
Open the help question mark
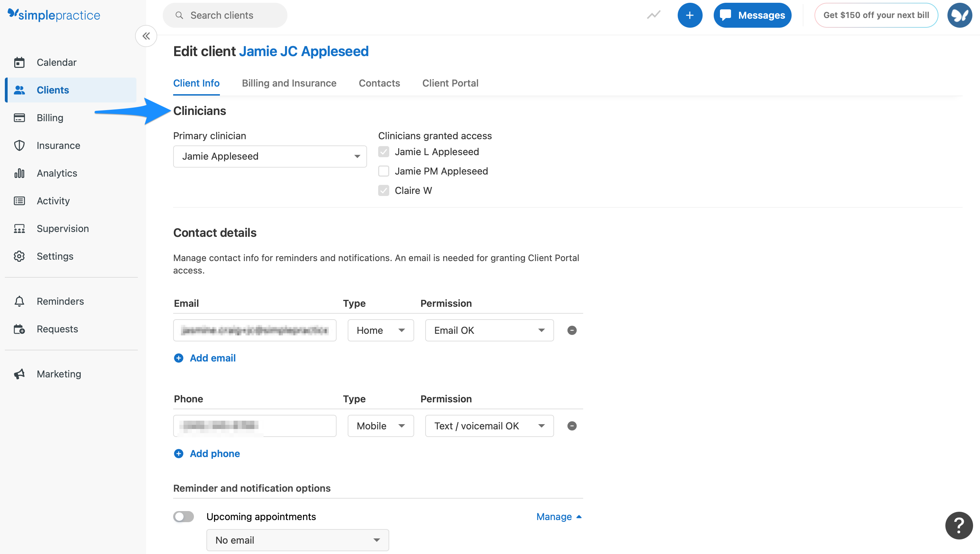tap(959, 526)
